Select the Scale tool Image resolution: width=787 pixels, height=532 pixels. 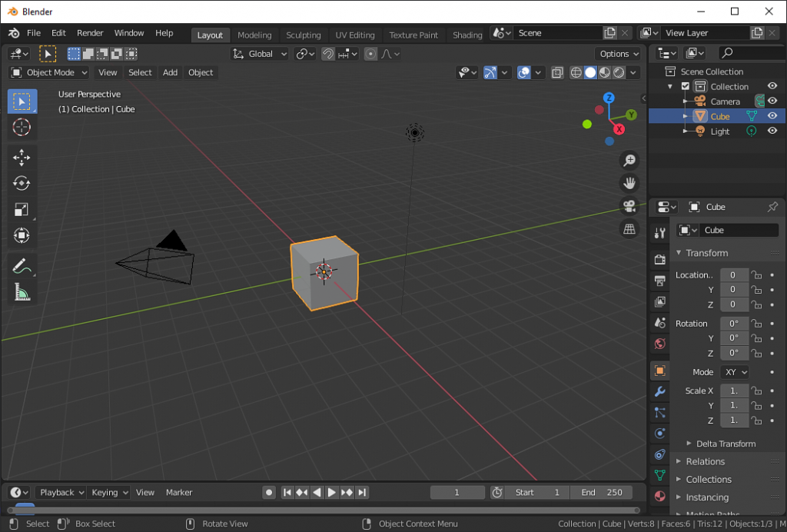click(22, 209)
